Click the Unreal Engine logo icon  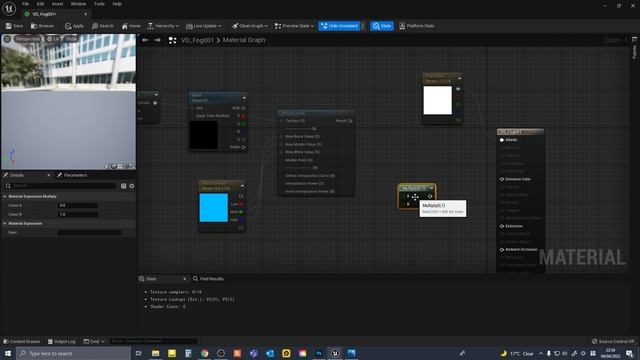(x=9, y=8)
